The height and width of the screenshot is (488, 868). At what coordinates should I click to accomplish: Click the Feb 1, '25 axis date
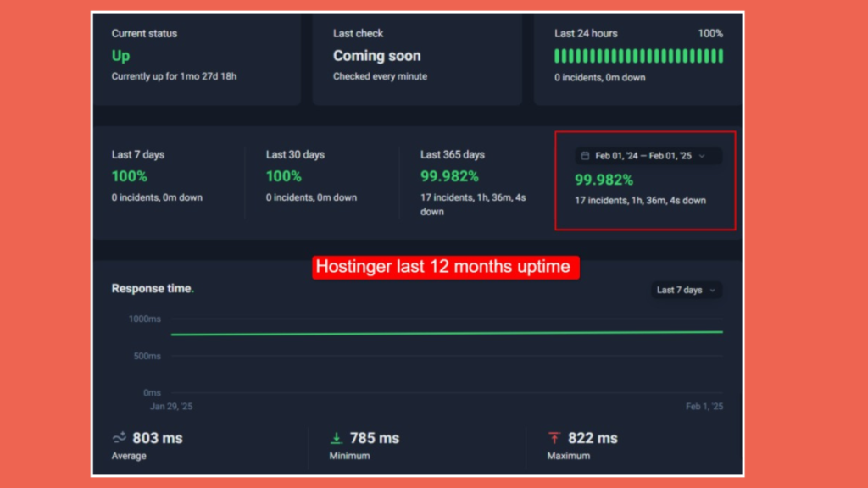coord(704,406)
